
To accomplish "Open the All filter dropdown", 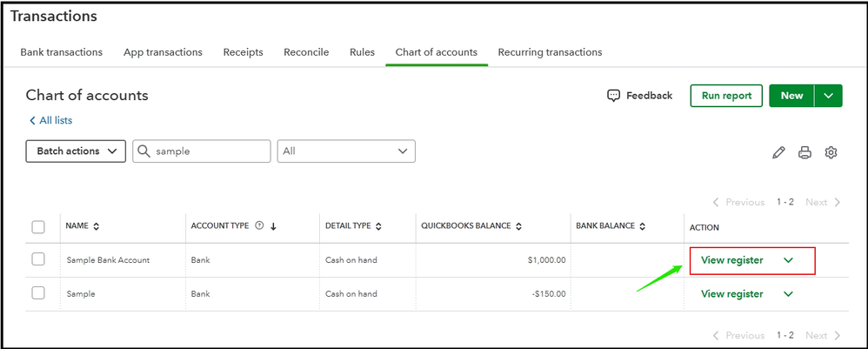I will 345,151.
